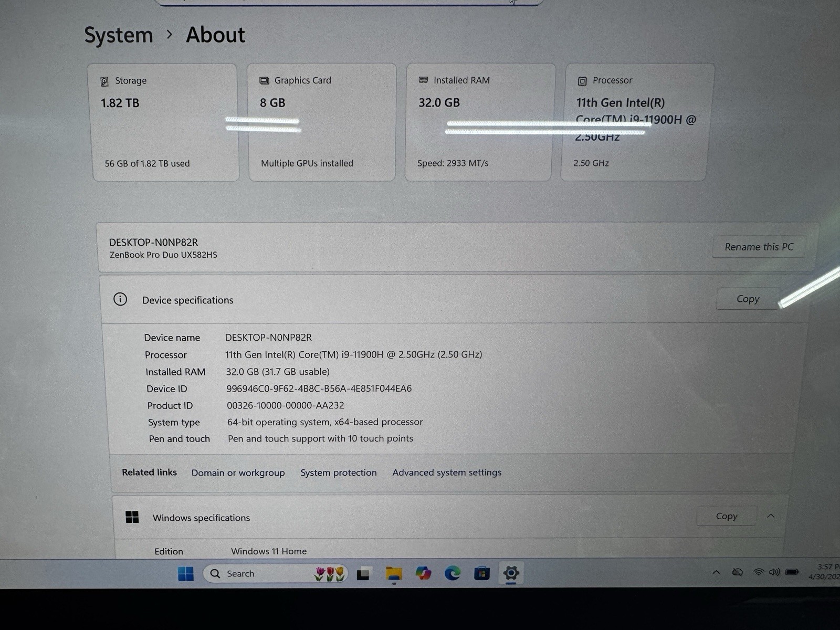
Task: Go back to System in breadcrumb
Action: pos(119,35)
